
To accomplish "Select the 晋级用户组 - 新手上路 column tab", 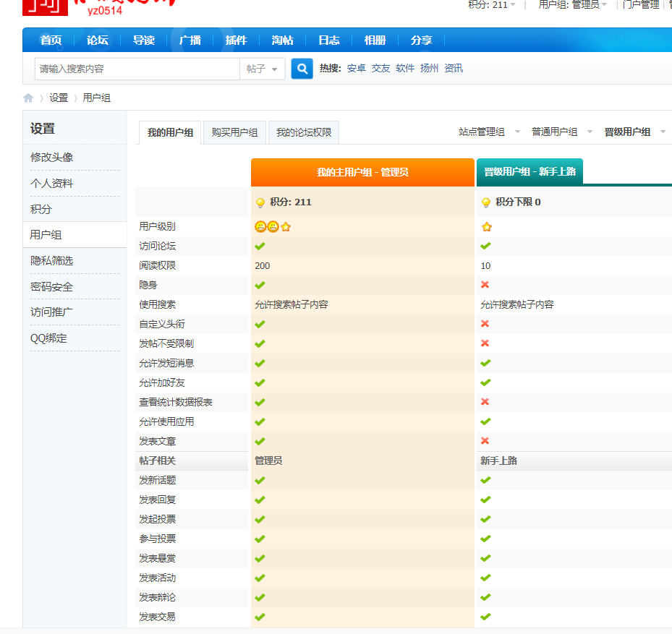I will [529, 172].
